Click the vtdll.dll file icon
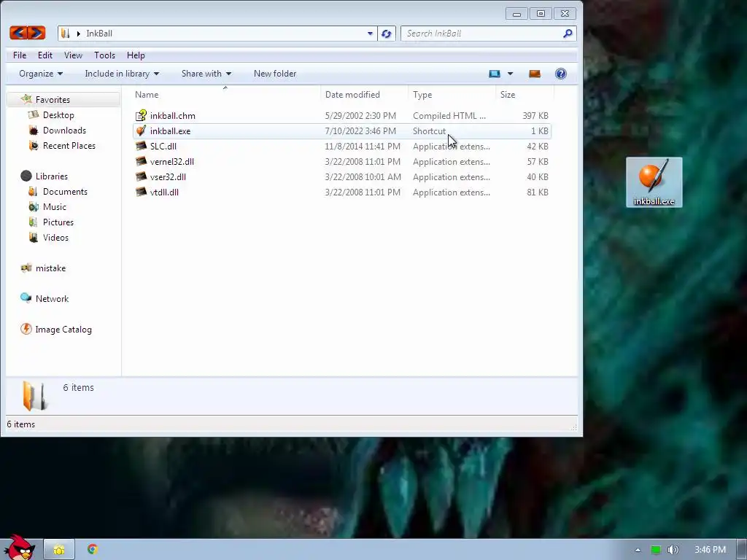Image resolution: width=747 pixels, height=560 pixels. tap(141, 192)
